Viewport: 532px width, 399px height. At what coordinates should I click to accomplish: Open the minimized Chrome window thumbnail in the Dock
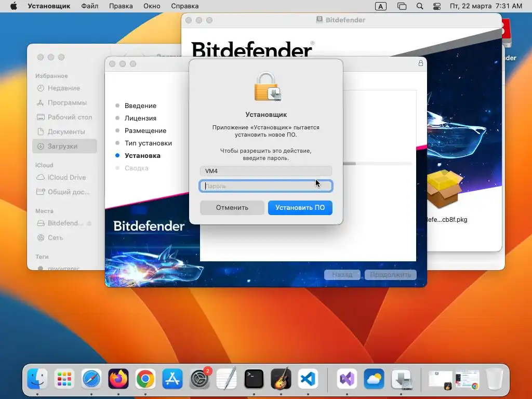pos(467,379)
